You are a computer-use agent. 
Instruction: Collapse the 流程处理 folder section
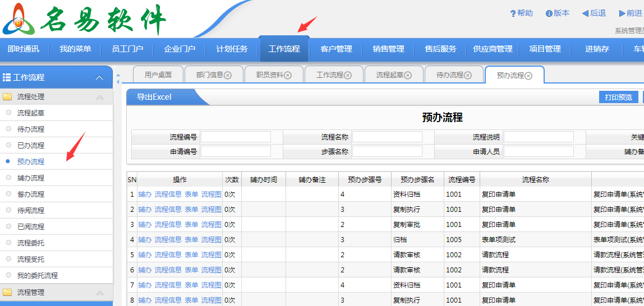pyautogui.click(x=99, y=97)
